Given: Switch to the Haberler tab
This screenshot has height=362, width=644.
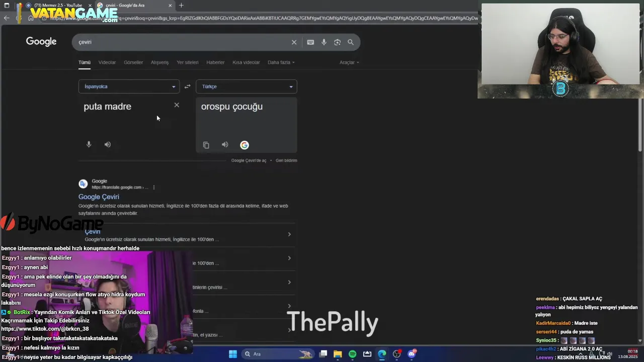Looking at the screenshot, I should 215,62.
